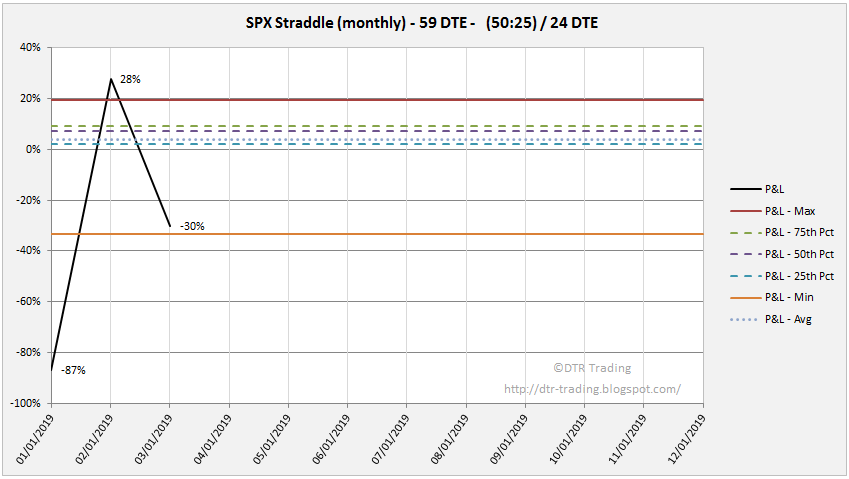This screenshot has width=849, height=479.
Task: Click the dotted blue P&L - Avg swatch in legend
Action: (x=745, y=319)
